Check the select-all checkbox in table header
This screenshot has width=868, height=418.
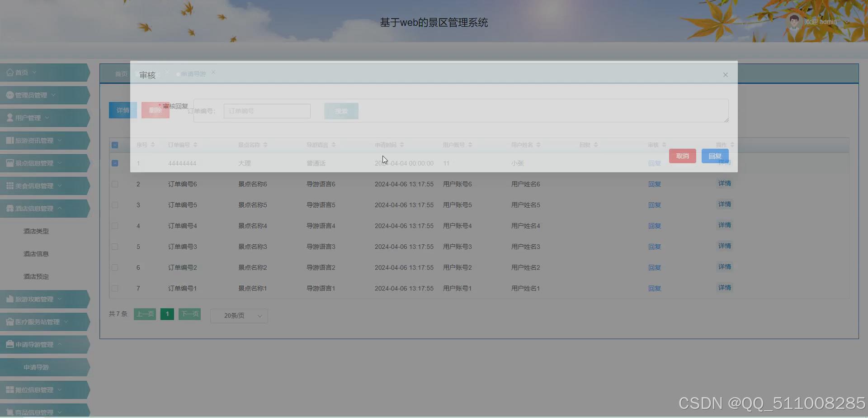point(115,145)
